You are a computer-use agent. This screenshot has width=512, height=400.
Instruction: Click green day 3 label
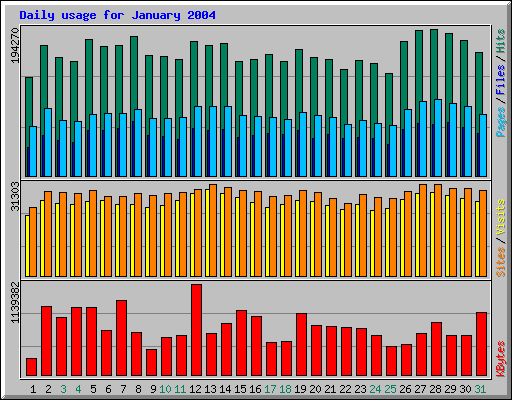63,389
